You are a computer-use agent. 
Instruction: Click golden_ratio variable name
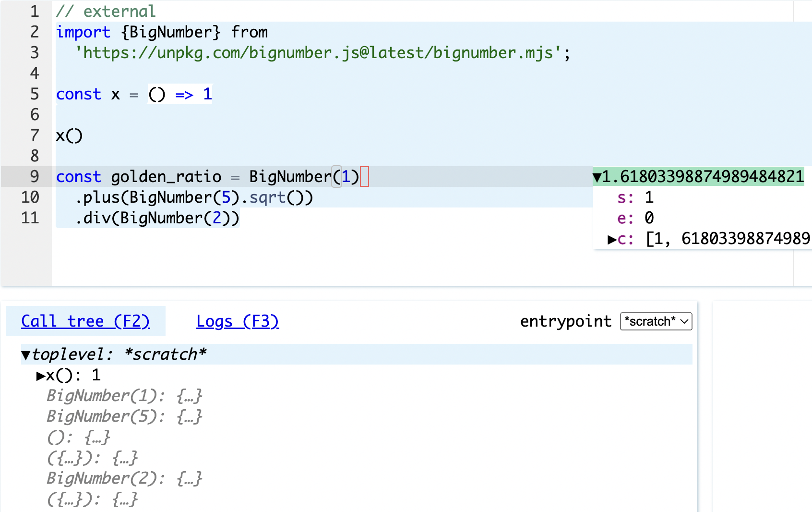(x=166, y=177)
